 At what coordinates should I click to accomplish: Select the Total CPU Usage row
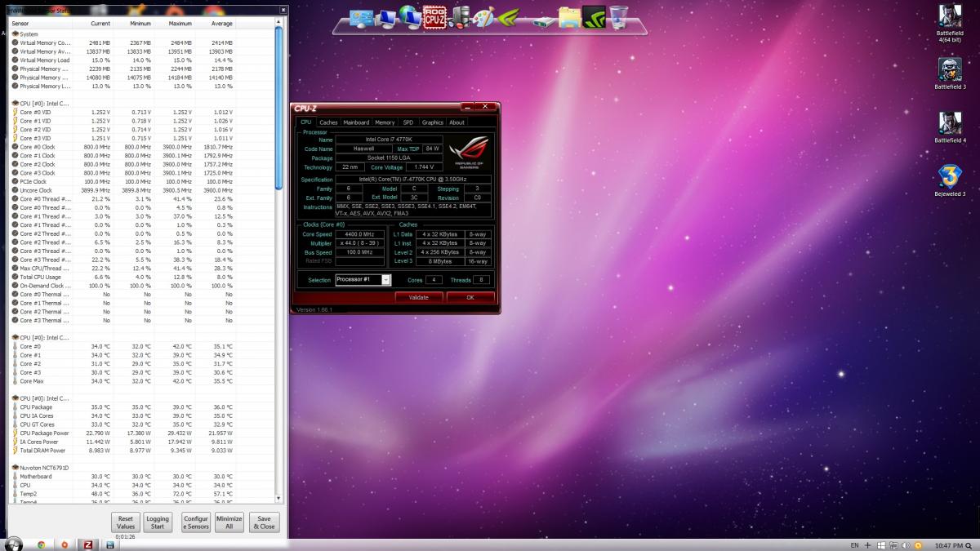(x=143, y=277)
